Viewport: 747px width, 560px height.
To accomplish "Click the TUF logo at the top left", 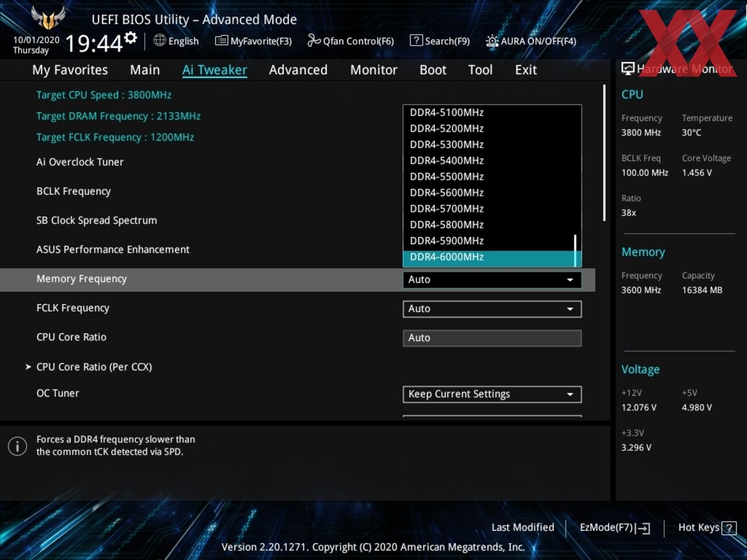I will pos(48,18).
